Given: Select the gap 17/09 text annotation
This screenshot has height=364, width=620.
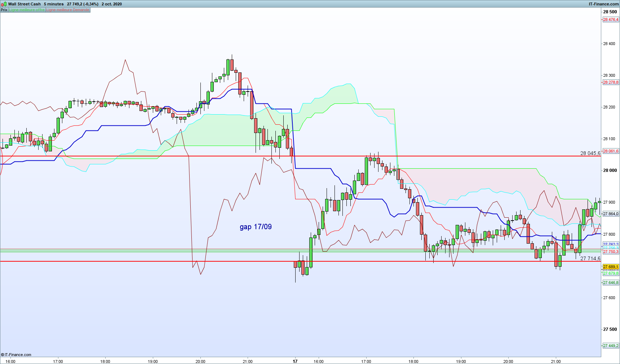Looking at the screenshot, I should [256, 227].
